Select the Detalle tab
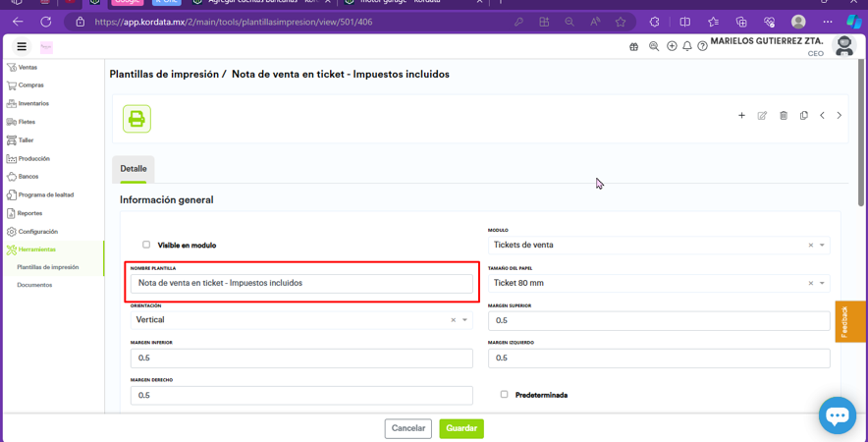The width and height of the screenshot is (868, 442). (134, 169)
